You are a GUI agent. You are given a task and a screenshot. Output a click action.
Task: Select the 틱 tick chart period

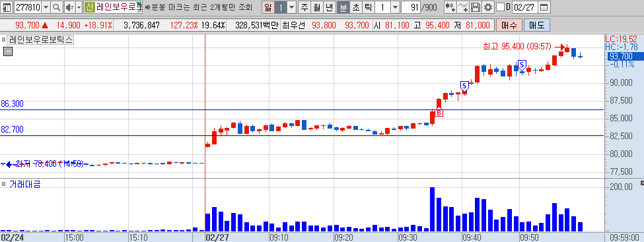click(x=369, y=7)
